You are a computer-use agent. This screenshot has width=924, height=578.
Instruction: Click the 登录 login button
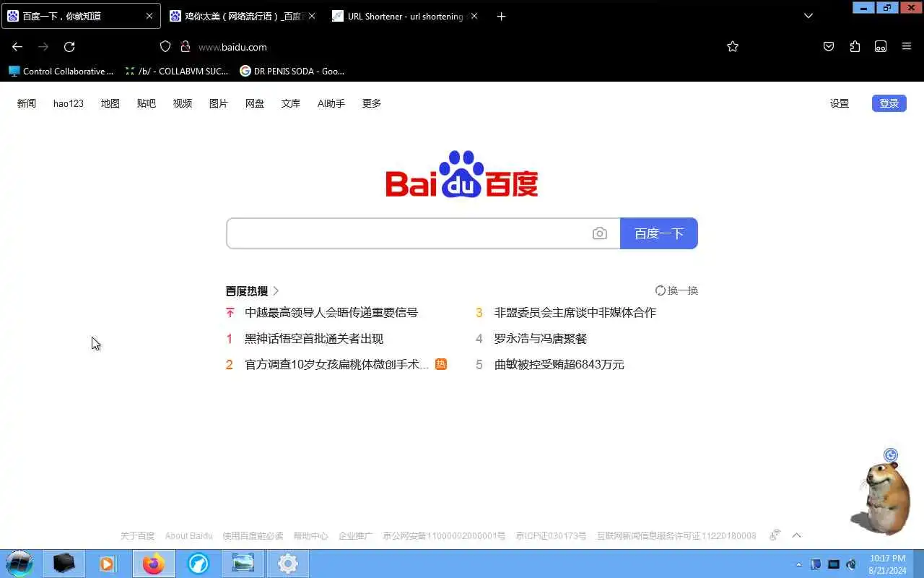(889, 103)
